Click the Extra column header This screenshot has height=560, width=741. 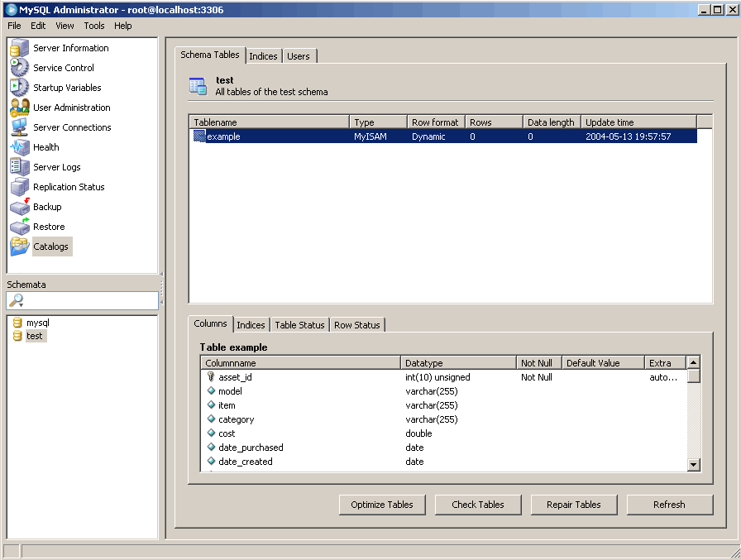point(666,363)
